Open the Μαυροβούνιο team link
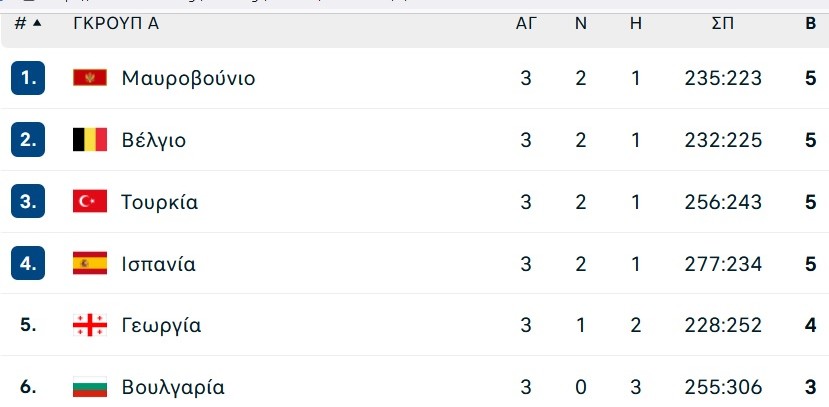 coord(188,78)
